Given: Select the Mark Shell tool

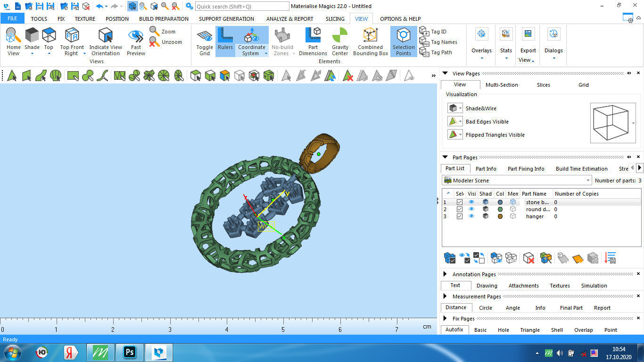Looking at the screenshot, I should (56, 75).
